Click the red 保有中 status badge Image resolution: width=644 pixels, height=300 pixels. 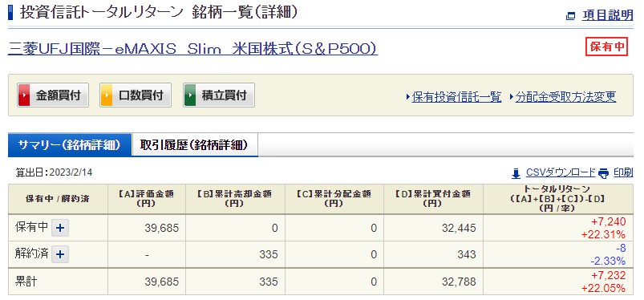pyautogui.click(x=606, y=47)
